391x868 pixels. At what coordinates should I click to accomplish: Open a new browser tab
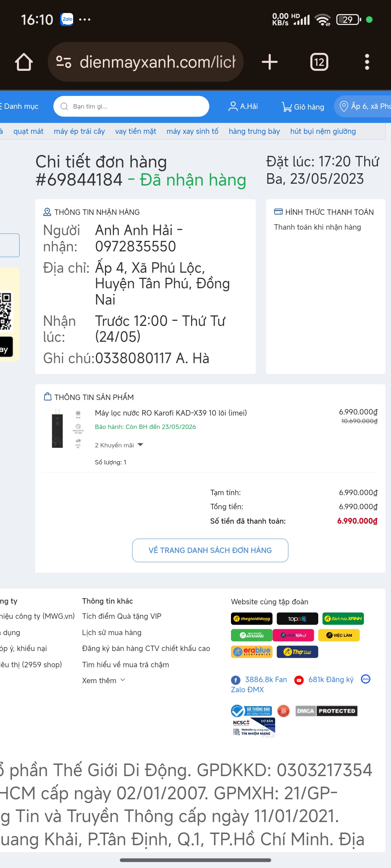pos(270,62)
